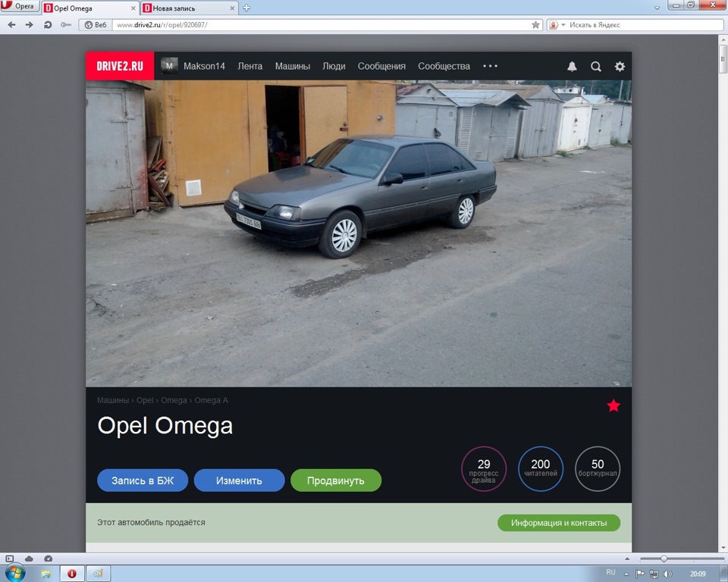The height and width of the screenshot is (582, 728).
Task: Go back with the browser back arrow
Action: pos(11,25)
